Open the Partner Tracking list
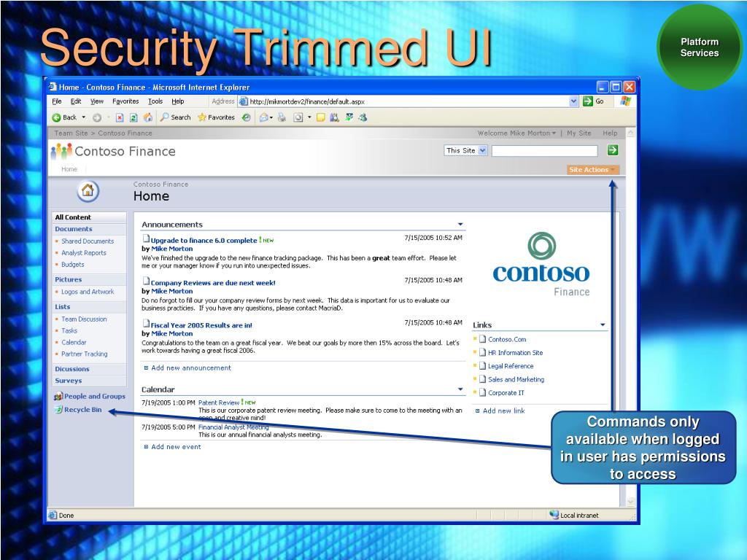Screen dimensions: 747x560 coord(85,354)
